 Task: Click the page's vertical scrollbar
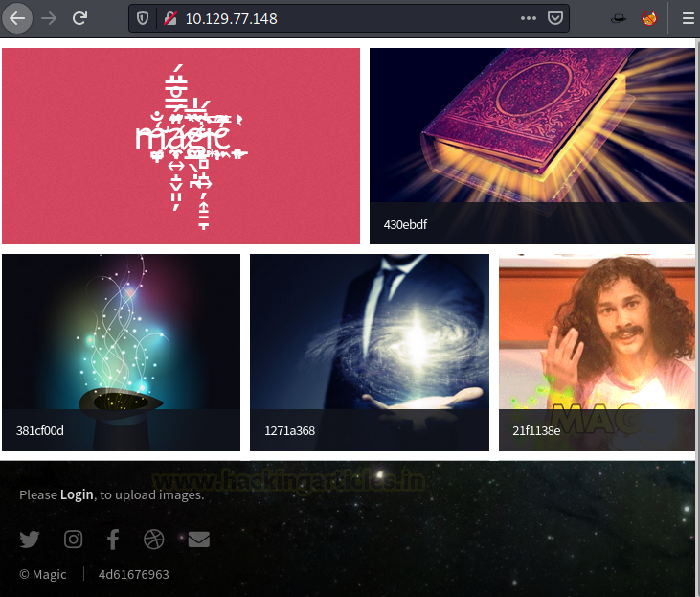pyautogui.click(x=698, y=317)
